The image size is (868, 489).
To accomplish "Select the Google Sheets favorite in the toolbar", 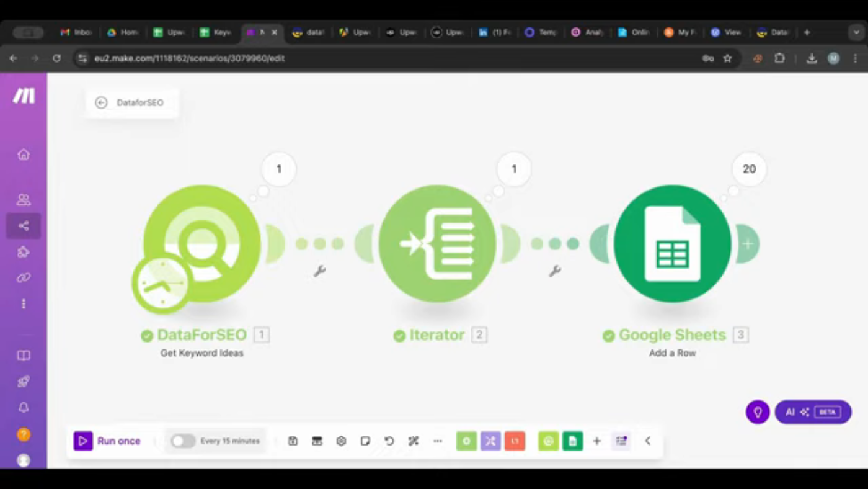I will [573, 441].
